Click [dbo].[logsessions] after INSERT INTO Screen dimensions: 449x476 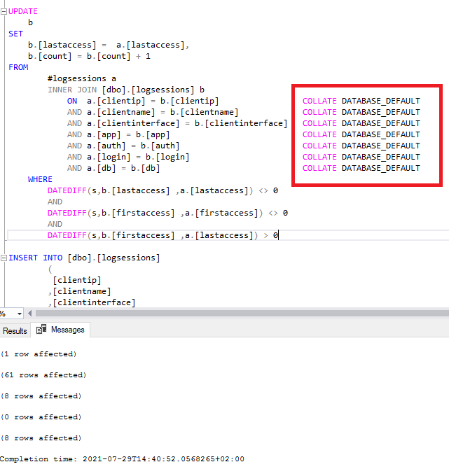point(113,258)
